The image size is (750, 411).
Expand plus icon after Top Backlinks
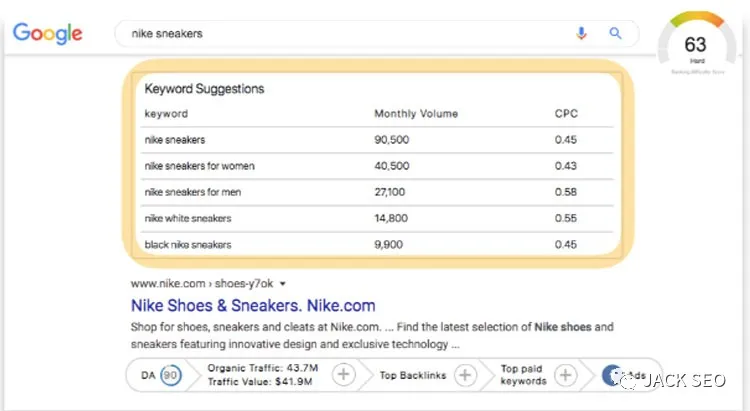[x=464, y=375]
